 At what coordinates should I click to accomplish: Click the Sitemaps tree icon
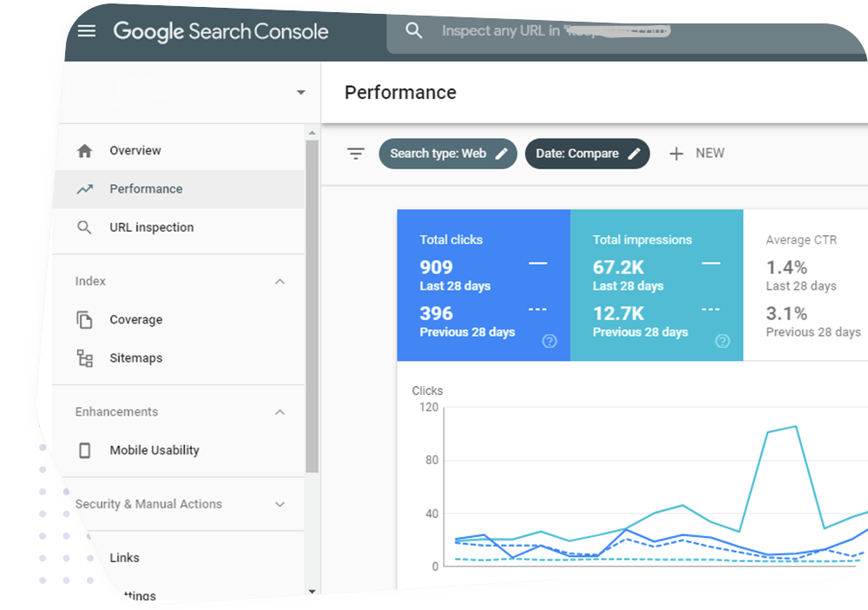pos(85,358)
